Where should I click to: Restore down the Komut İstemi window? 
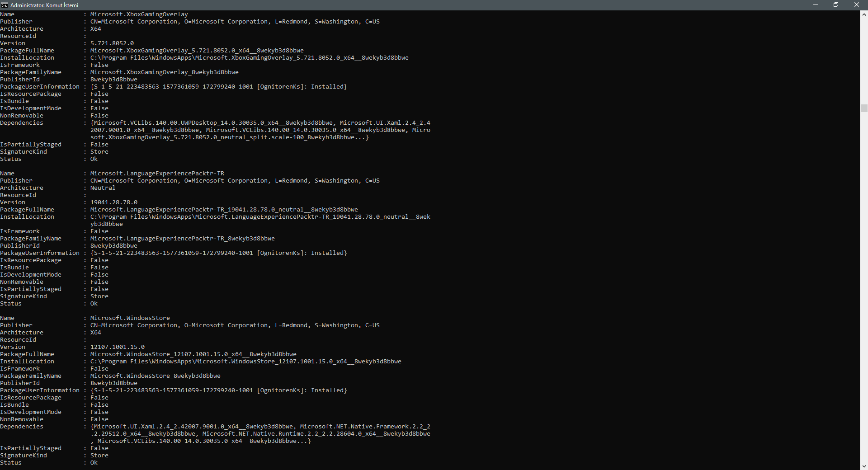(836, 5)
